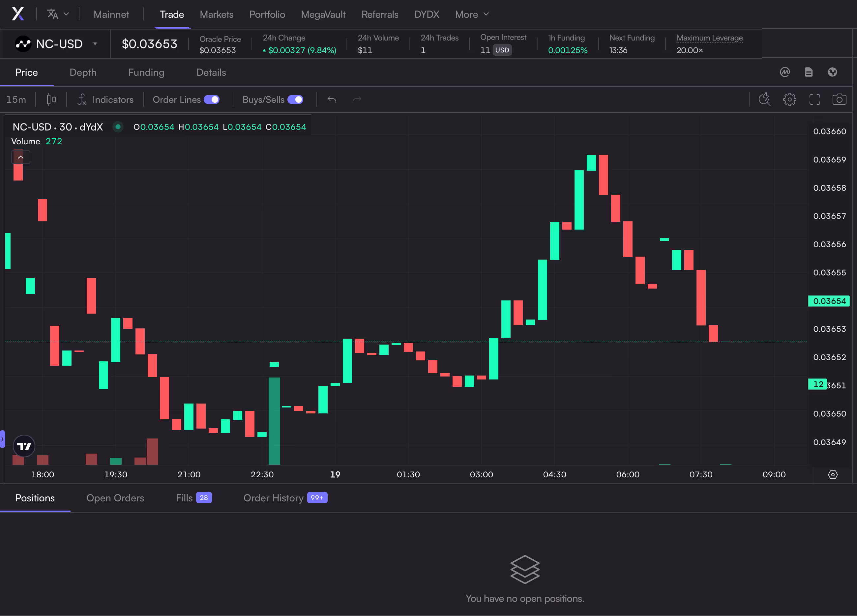Switch to the Funding tab
The width and height of the screenshot is (857, 616).
click(146, 72)
